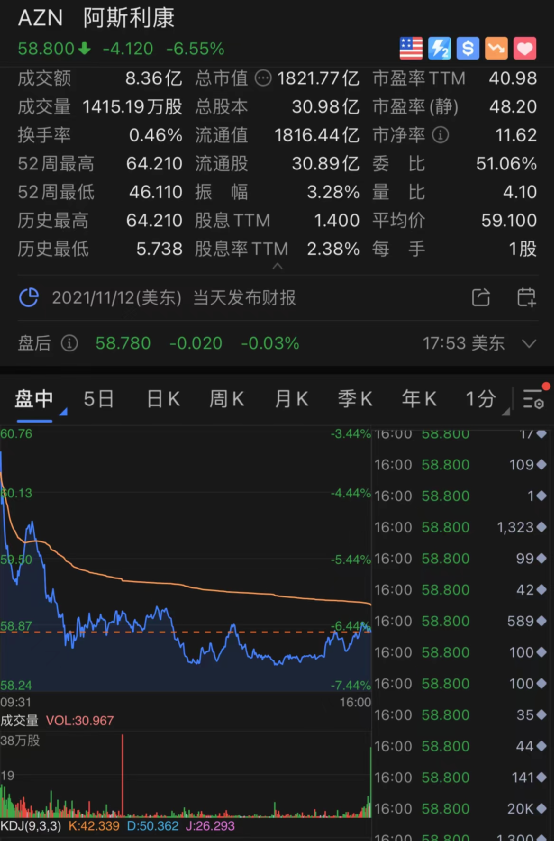Tap the 52周最高 value 64.210
Screen dimensions: 554x841
pyautogui.click(x=154, y=163)
